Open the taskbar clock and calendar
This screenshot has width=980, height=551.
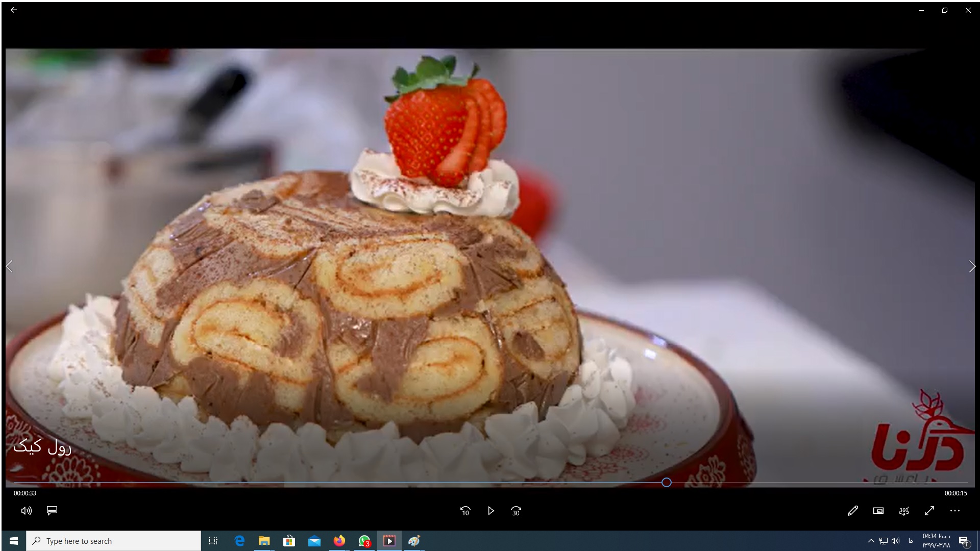[x=936, y=541]
